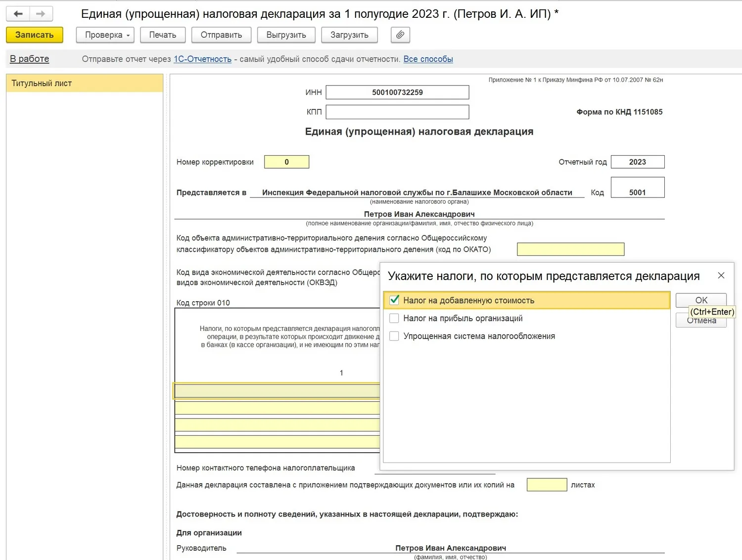This screenshot has width=742, height=560.
Task: Click the листах page count field
Action: pos(547,485)
